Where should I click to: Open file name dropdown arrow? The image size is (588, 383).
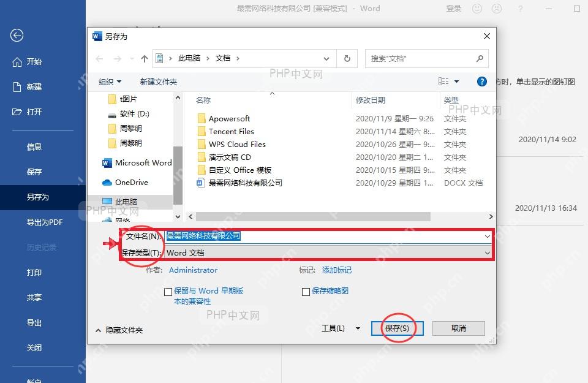(x=487, y=237)
